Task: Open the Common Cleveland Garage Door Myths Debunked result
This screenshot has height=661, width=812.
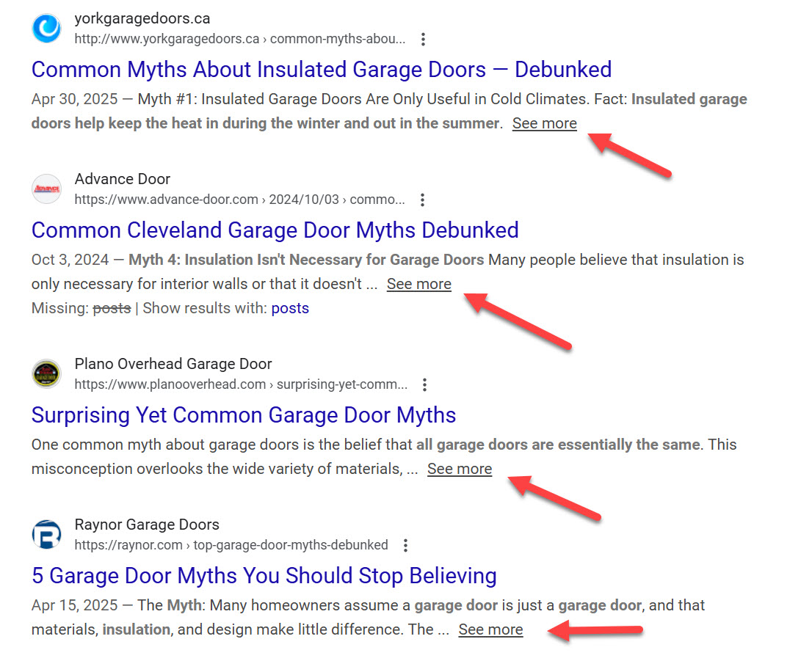Action: [x=275, y=230]
